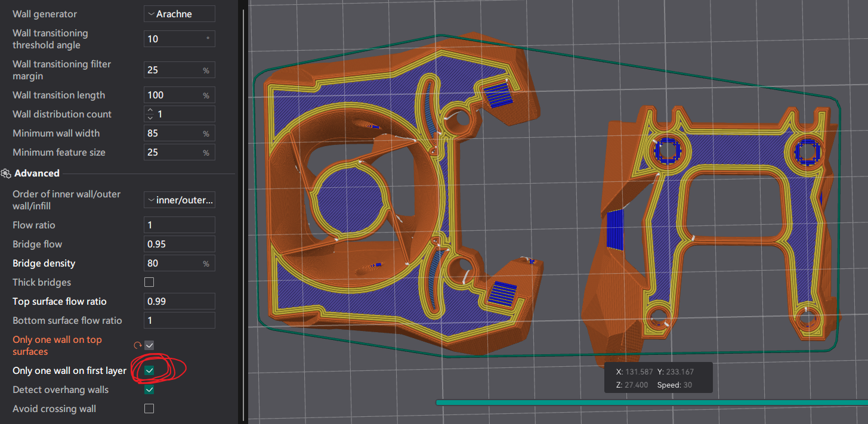Click the orange revert arrow for Only one wall on top surfaces
The width and height of the screenshot is (868, 424).
tap(137, 345)
